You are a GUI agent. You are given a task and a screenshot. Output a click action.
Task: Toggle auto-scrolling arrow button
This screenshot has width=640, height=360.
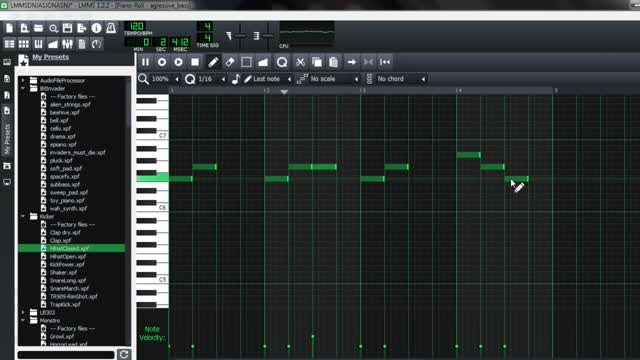[x=351, y=62]
